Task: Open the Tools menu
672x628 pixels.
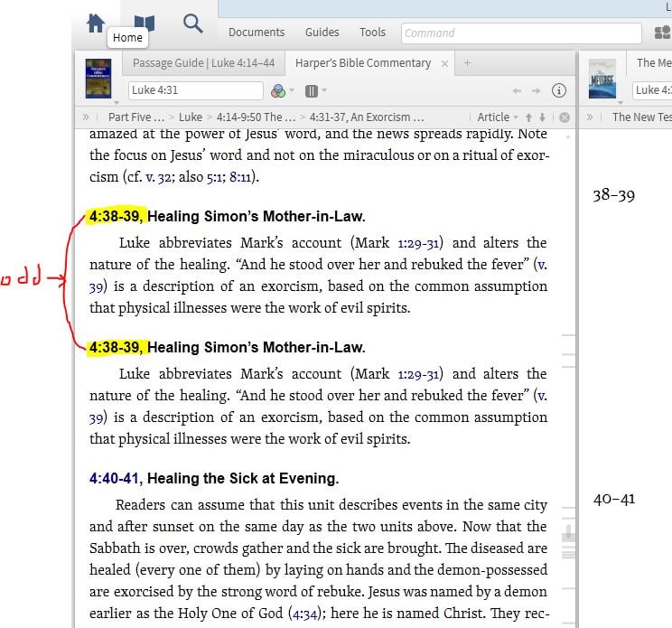Action: click(372, 33)
